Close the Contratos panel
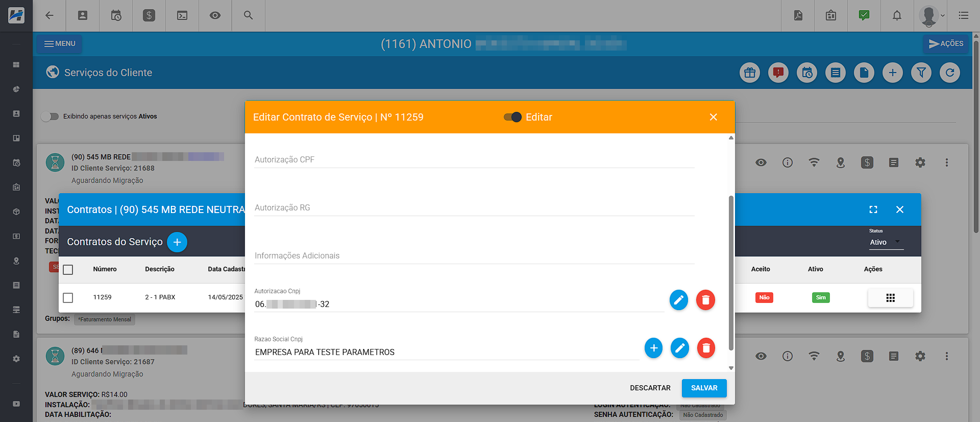The width and height of the screenshot is (980, 422). (x=900, y=209)
